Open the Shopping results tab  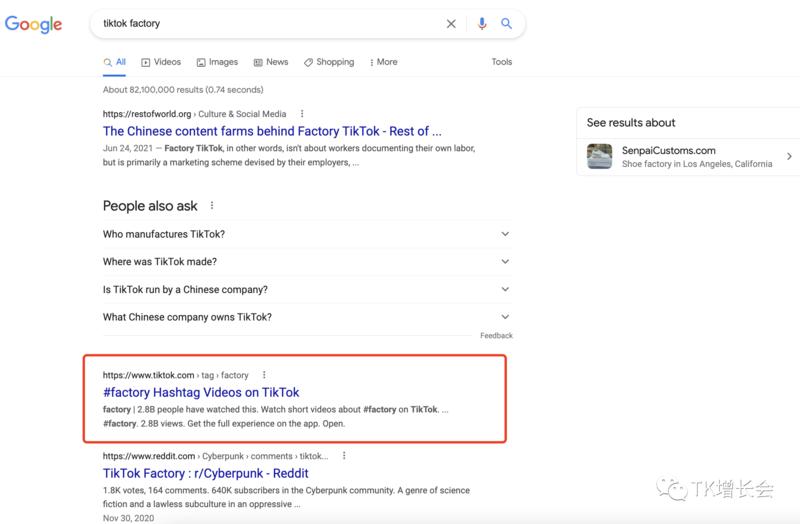click(x=329, y=62)
